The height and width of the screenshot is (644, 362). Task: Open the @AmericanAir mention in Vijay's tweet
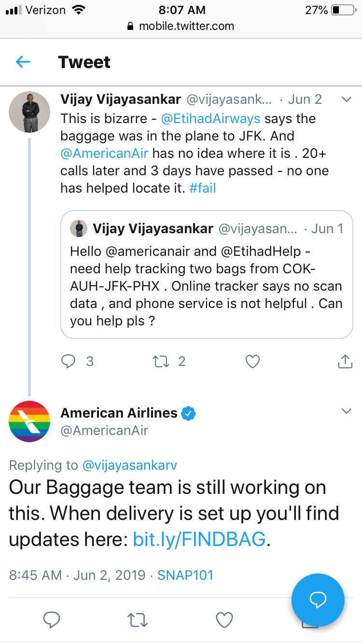[104, 154]
